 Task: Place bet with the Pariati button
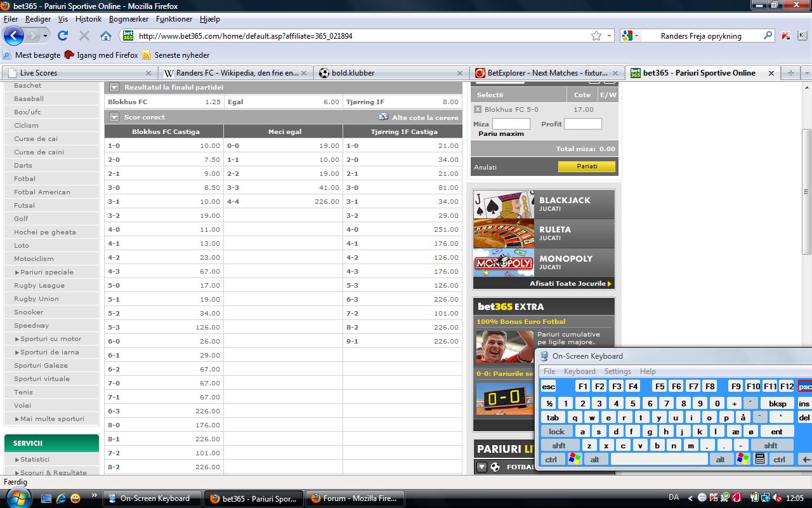587,166
